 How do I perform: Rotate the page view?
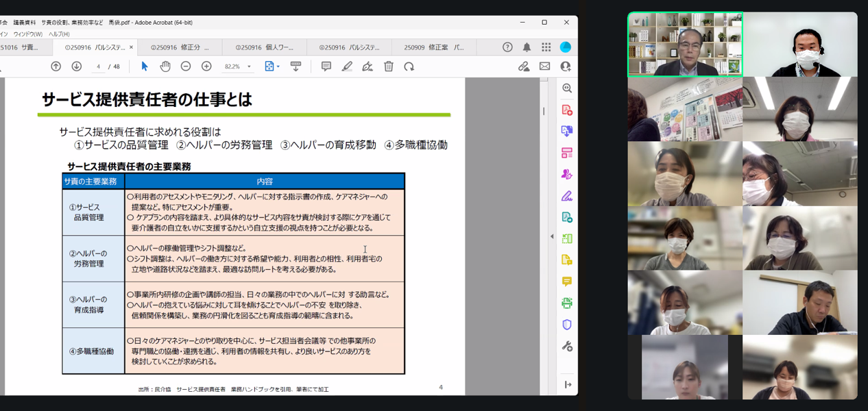point(409,66)
